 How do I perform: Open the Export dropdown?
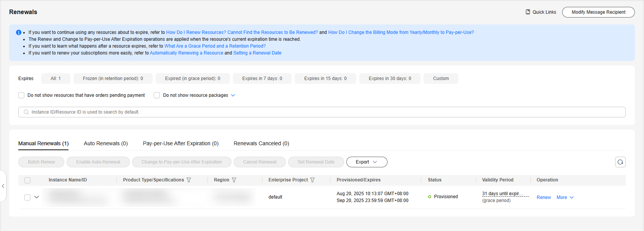[x=367, y=162]
